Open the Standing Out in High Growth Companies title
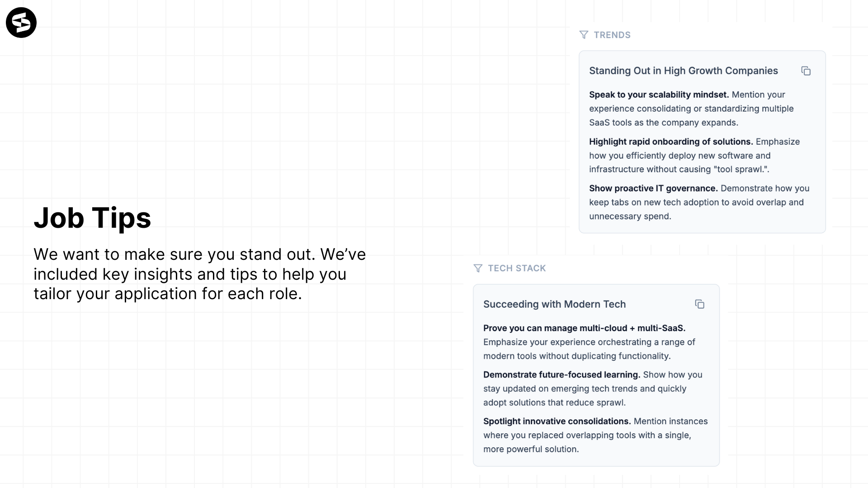868x488 pixels. (x=683, y=71)
